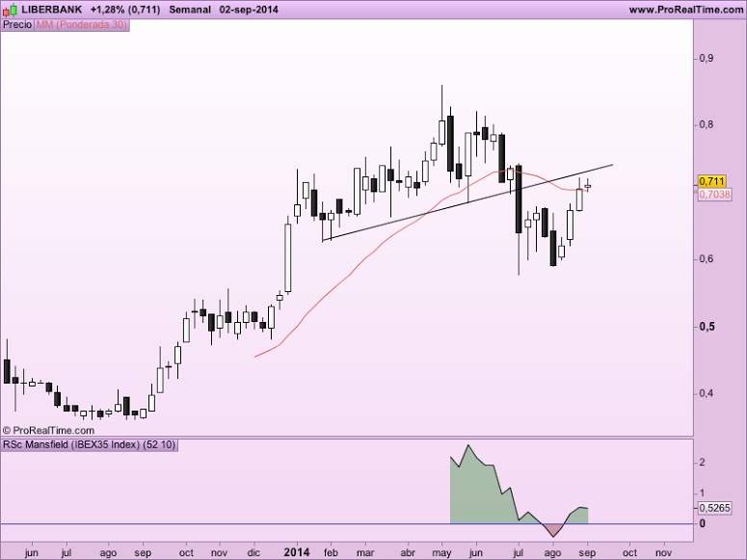
Task: Click the dic month label on time axis
Action: click(253, 553)
